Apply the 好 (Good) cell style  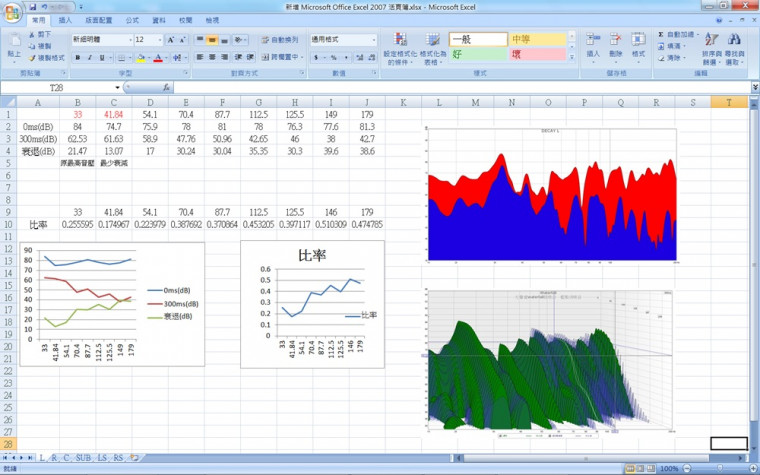point(476,54)
